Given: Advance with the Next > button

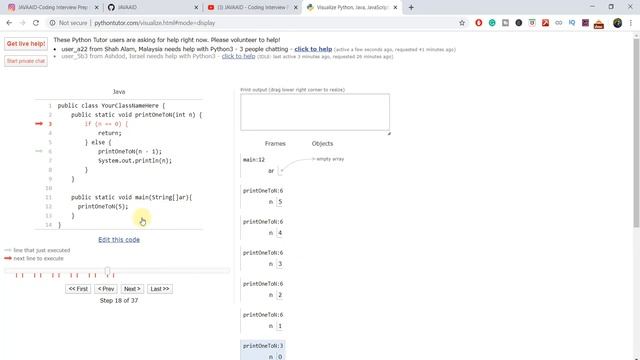Looking at the screenshot, I should [x=132, y=289].
